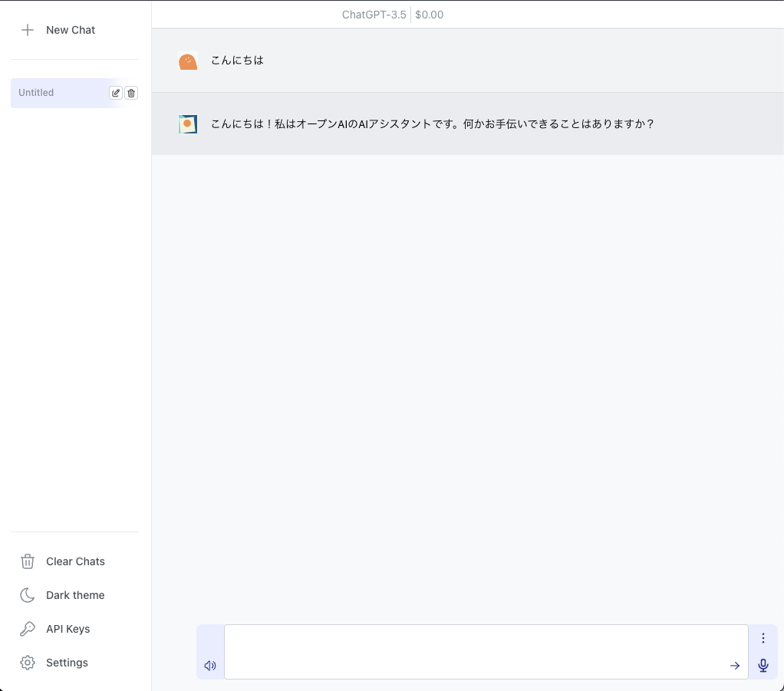Click the user avatar beside こんにちは
Image resolution: width=784 pixels, height=691 pixels.
coord(188,61)
